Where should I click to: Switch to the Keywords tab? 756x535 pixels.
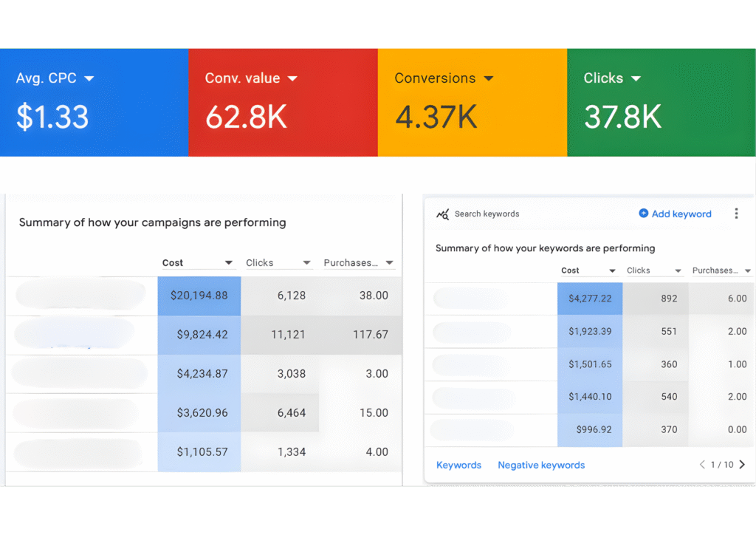tap(458, 465)
